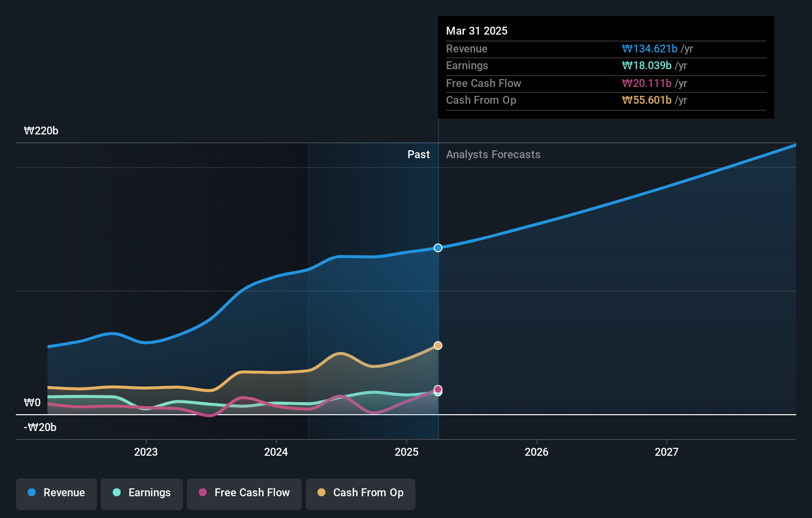
Task: Collapse the Earnings legend entry
Action: (x=141, y=493)
